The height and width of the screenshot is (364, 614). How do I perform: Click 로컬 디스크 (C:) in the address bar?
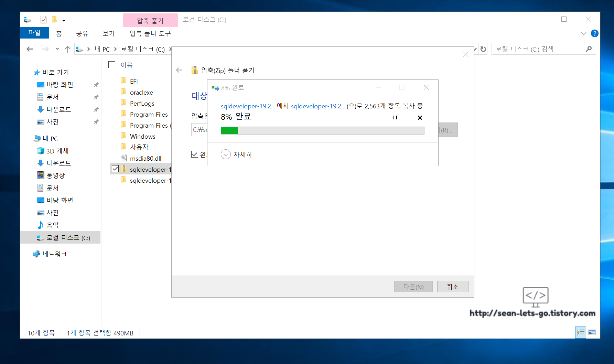point(143,49)
